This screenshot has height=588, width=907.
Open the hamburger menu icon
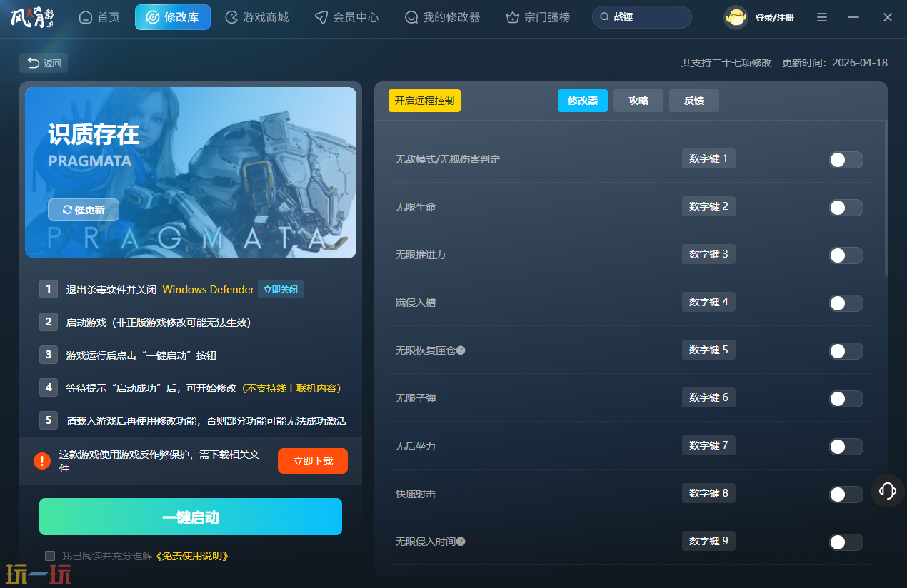coord(822,17)
